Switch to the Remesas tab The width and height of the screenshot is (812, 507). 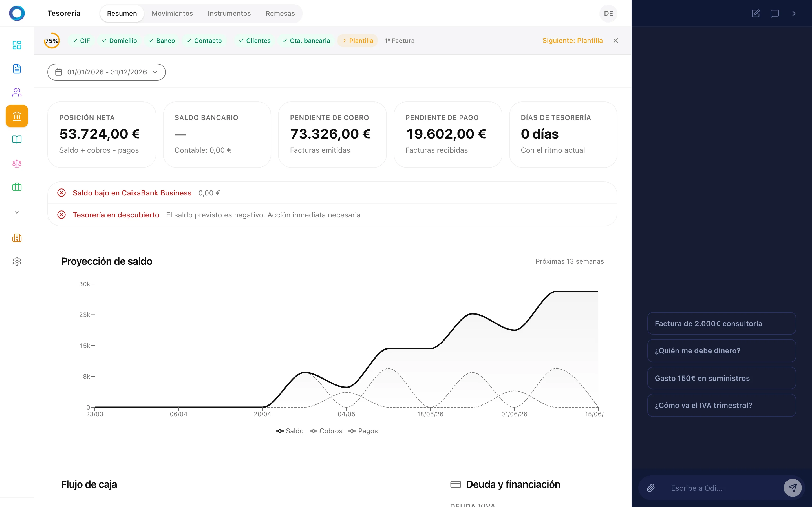(x=280, y=14)
